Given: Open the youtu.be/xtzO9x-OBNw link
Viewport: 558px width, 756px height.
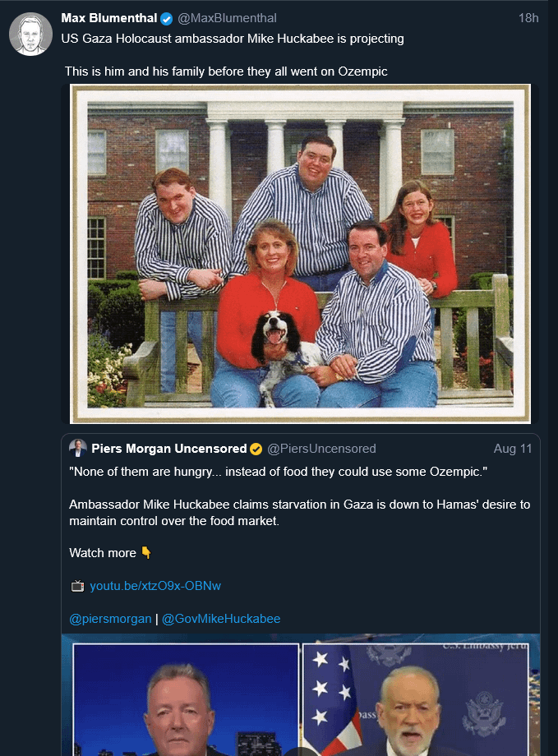Looking at the screenshot, I should coord(155,586).
